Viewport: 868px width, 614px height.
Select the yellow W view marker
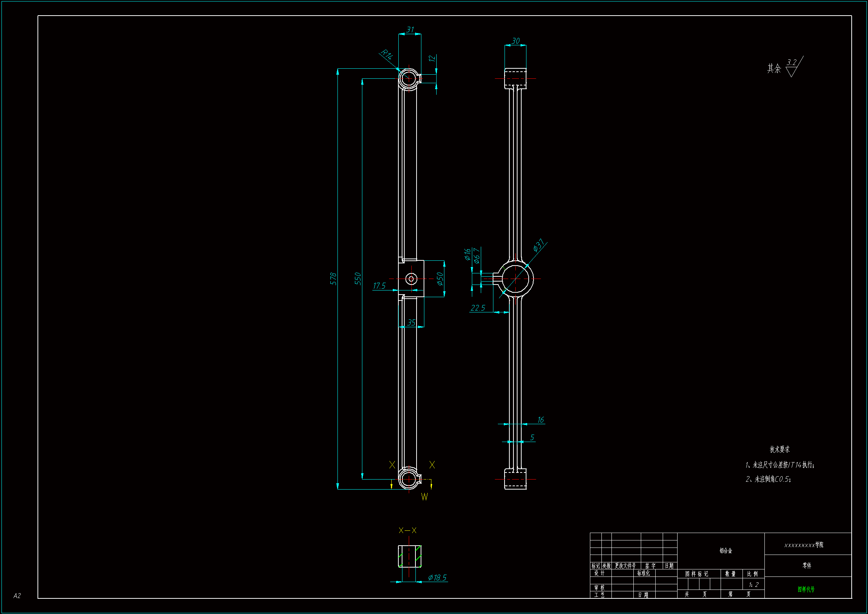425,497
